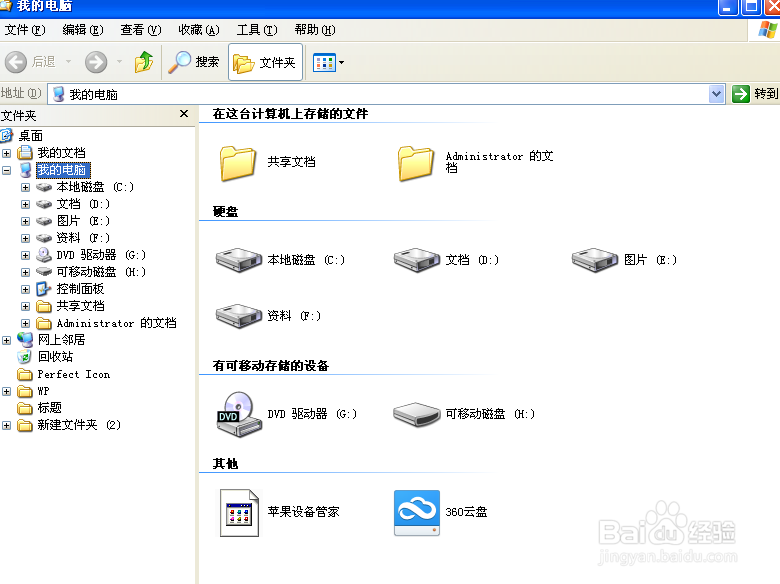Select 网上邻居 network icon in tree

click(25, 340)
